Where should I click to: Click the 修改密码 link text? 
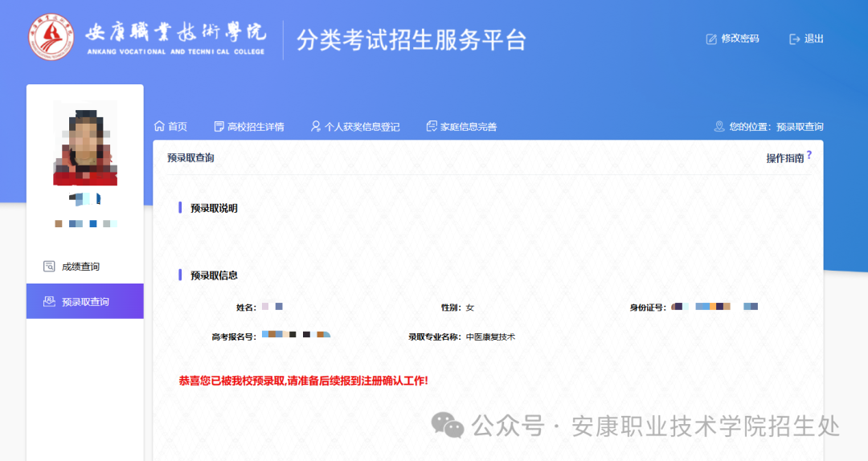point(739,39)
